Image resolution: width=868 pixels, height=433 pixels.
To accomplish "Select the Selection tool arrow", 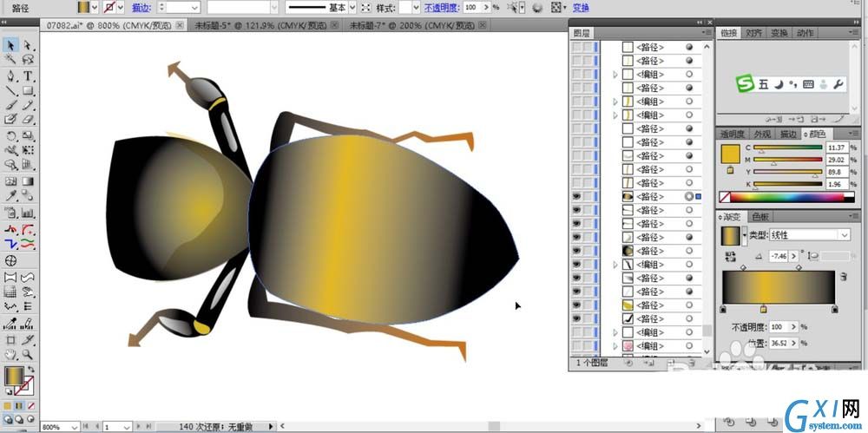I will click(10, 46).
